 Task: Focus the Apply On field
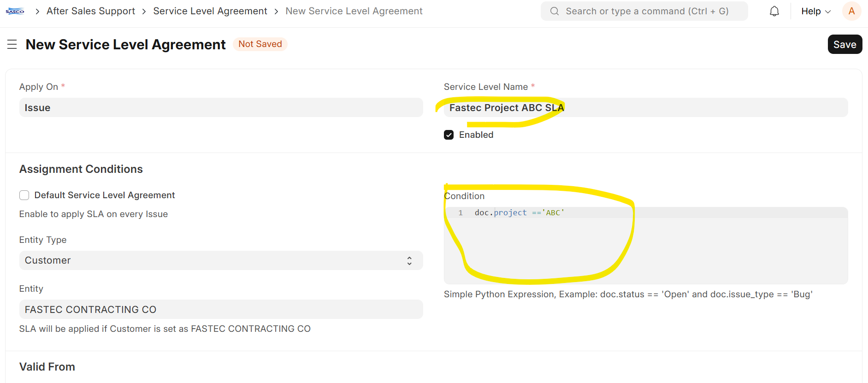220,107
